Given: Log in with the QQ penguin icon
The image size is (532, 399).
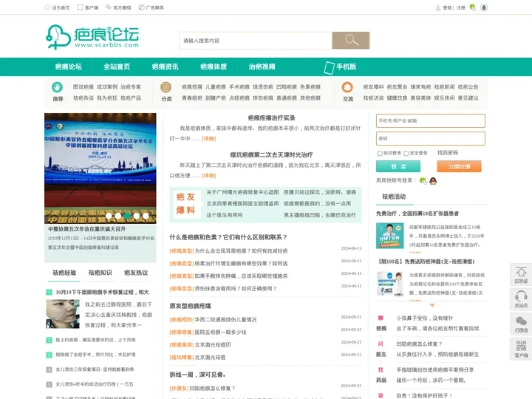Looking at the screenshot, I should click(x=433, y=180).
